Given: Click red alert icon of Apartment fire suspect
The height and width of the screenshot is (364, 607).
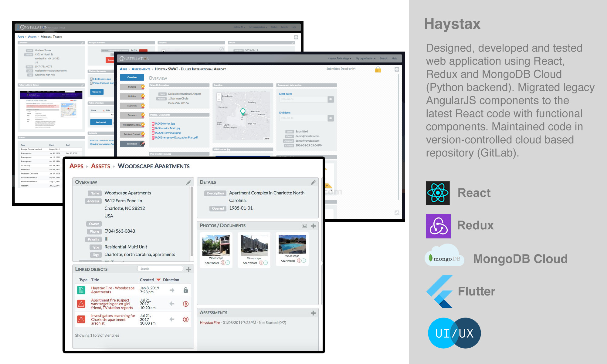Looking at the screenshot, I should (x=81, y=304).
